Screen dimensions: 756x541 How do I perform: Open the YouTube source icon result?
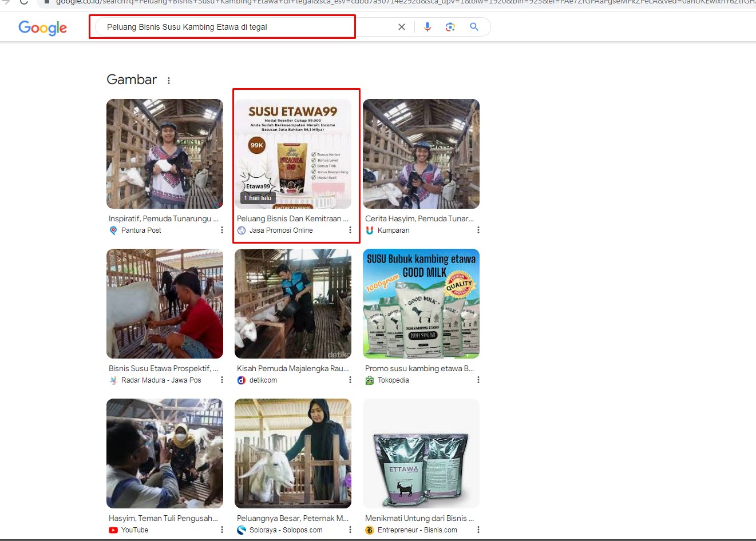[x=113, y=530]
